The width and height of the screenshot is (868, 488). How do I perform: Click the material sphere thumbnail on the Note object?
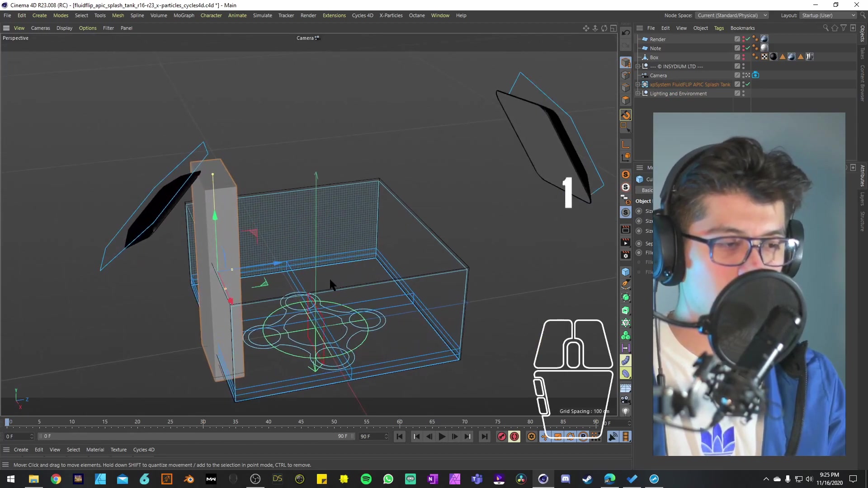coord(764,47)
